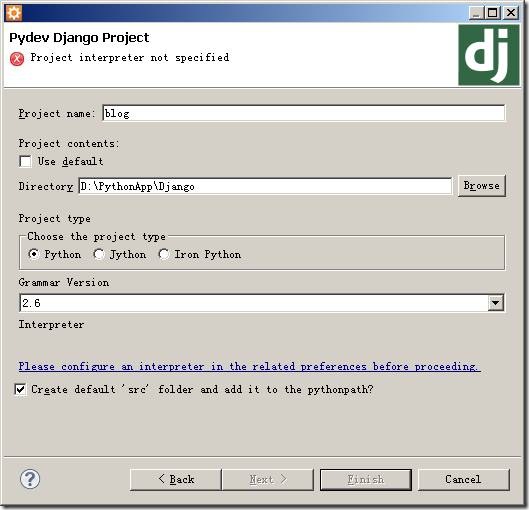
Task: Click the 'Project type' label
Action: pyautogui.click(x=55, y=219)
